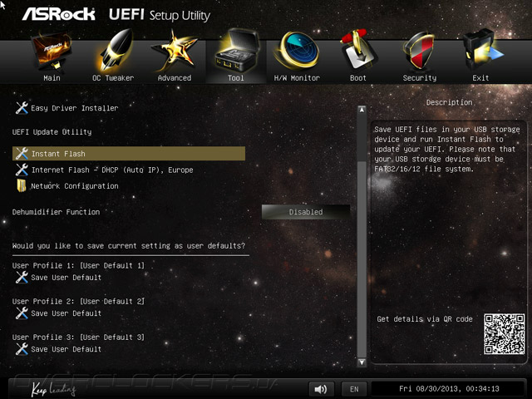Click 'Get details via QR code' text

pyautogui.click(x=425, y=319)
